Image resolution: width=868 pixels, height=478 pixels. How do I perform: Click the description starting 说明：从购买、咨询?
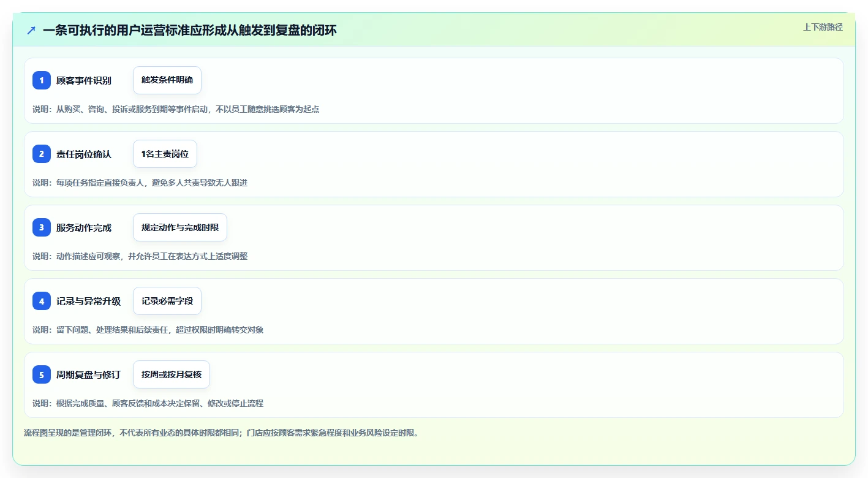click(x=176, y=109)
